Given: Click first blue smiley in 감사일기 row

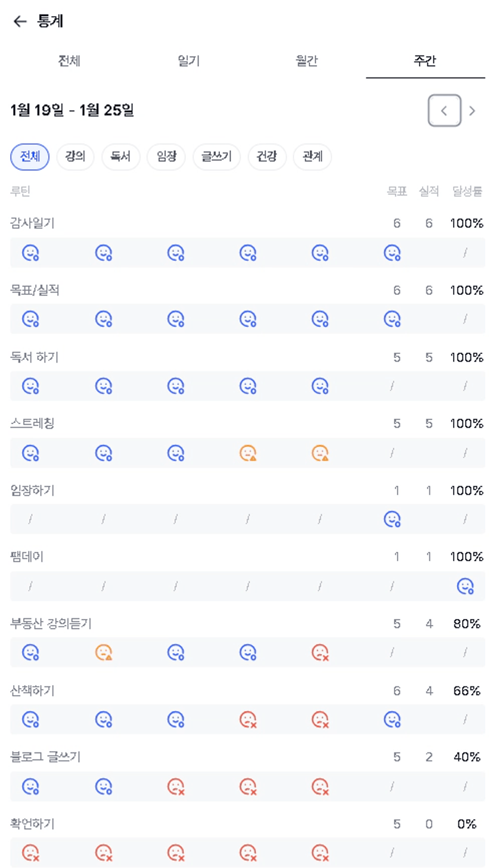Looking at the screenshot, I should click(30, 253).
